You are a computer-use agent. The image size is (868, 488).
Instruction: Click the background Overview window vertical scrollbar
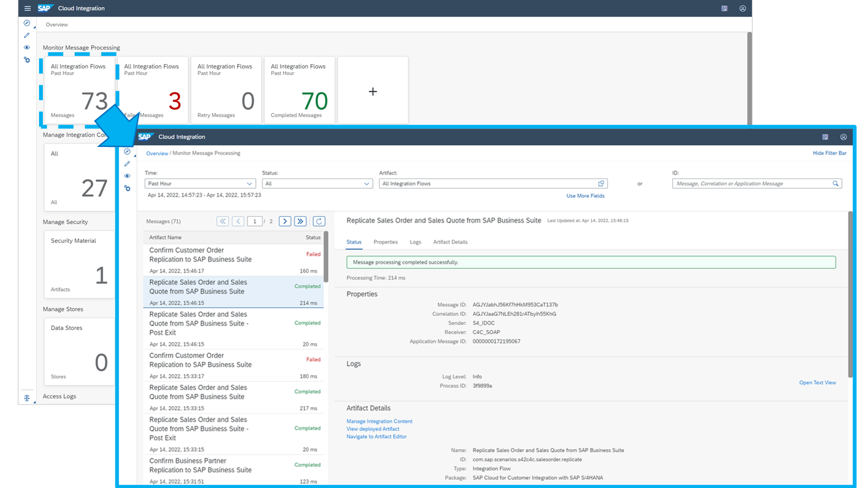tap(749, 79)
